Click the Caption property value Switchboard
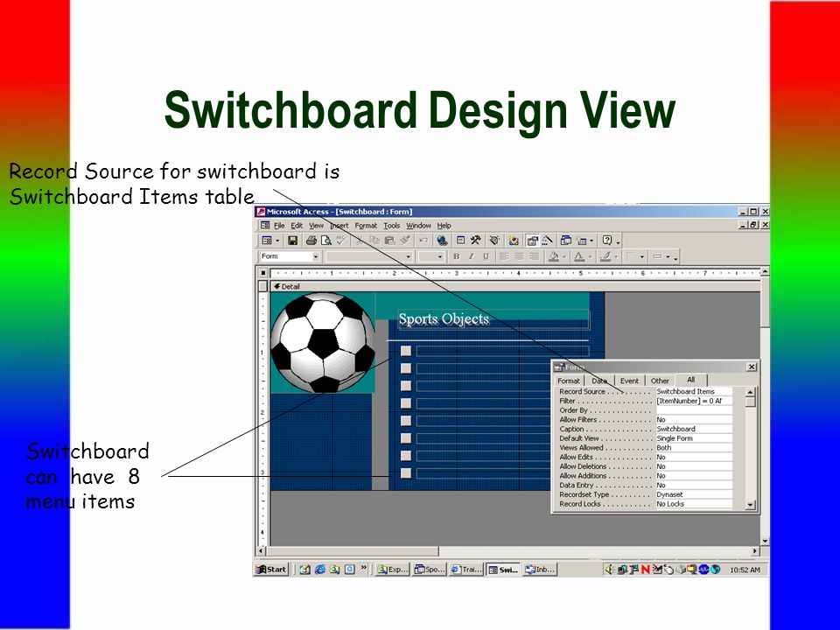Image resolution: width=840 pixels, height=630 pixels. tap(694, 429)
